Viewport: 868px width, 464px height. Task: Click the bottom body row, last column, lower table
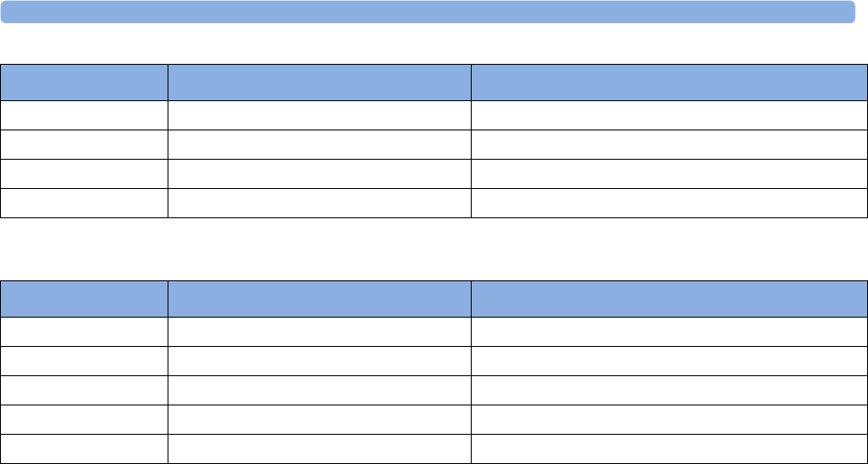pyautogui.click(x=669, y=449)
